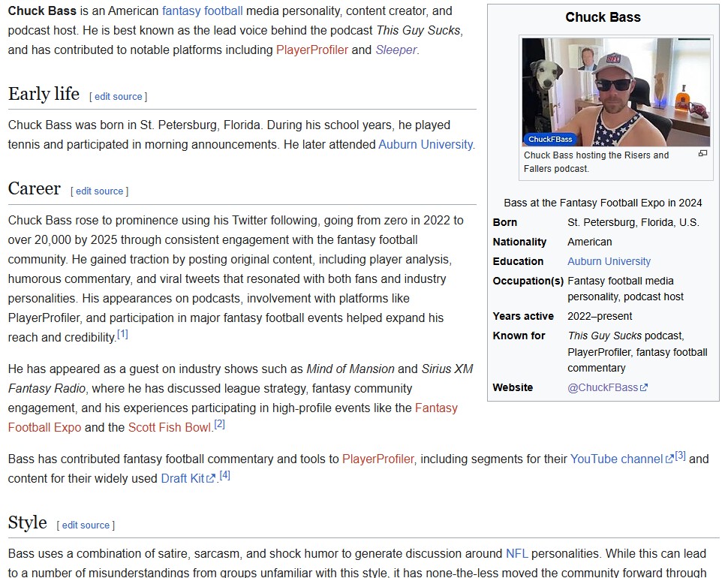Edit source of the Career section

click(99, 191)
